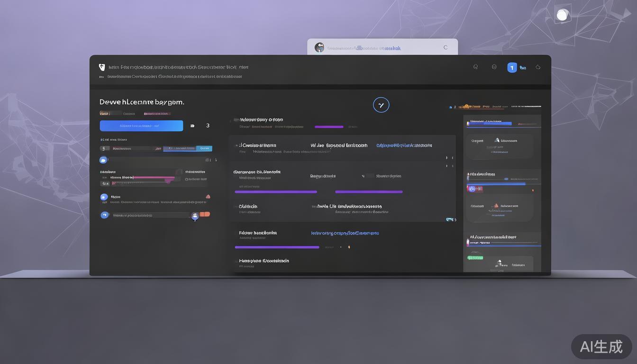Click the search icon in the top bar
This screenshot has height=364, width=637.
[475, 67]
